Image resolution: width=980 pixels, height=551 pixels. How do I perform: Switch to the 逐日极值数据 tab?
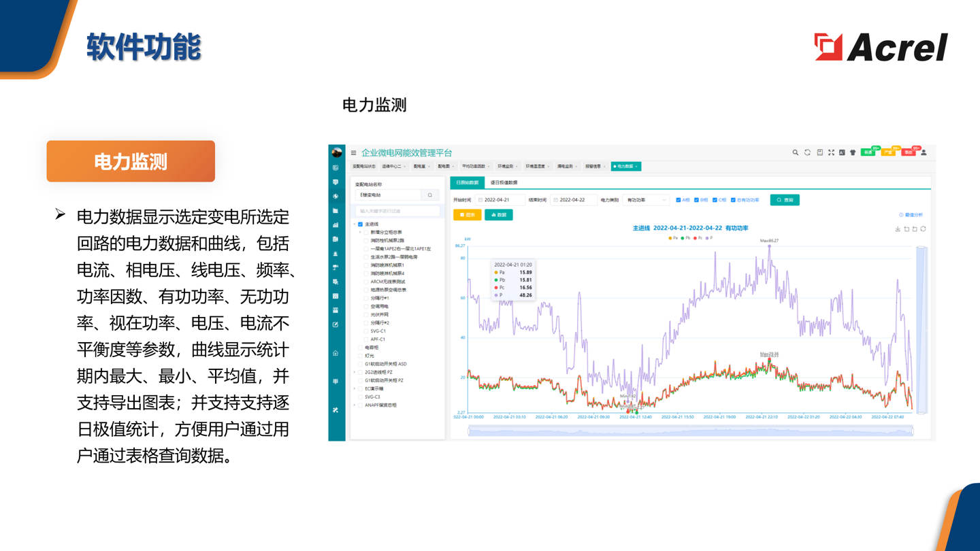pos(504,182)
